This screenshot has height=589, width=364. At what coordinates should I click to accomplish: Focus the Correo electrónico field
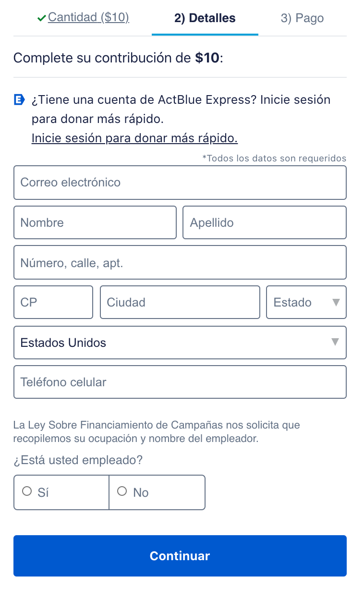coord(180,183)
